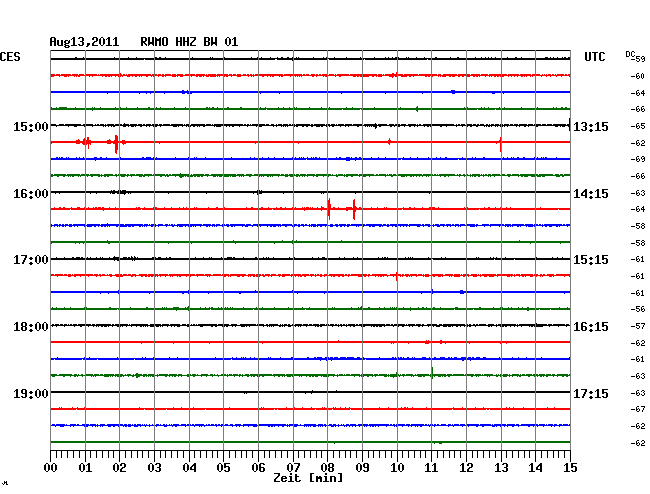The height and width of the screenshot is (494, 650).
Task: Select the 16:00 CES time label
Action: [31, 194]
